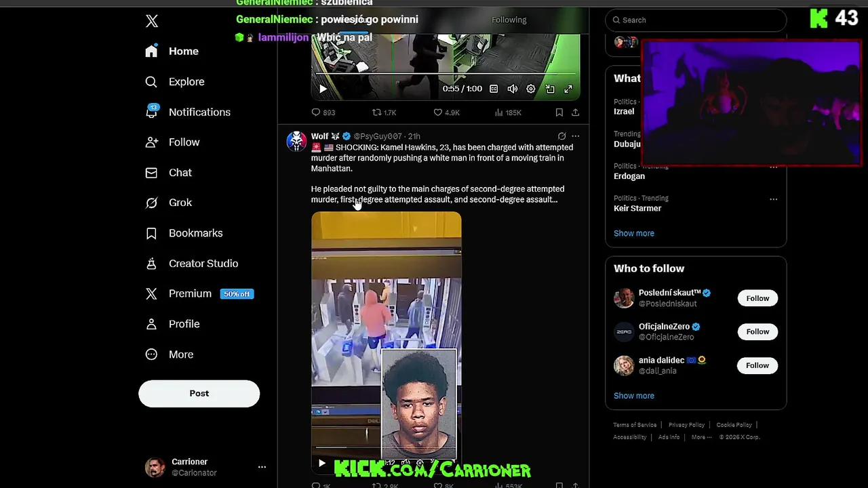Toggle captions on the top video
Image resolution: width=868 pixels, height=488 pixels.
(494, 89)
